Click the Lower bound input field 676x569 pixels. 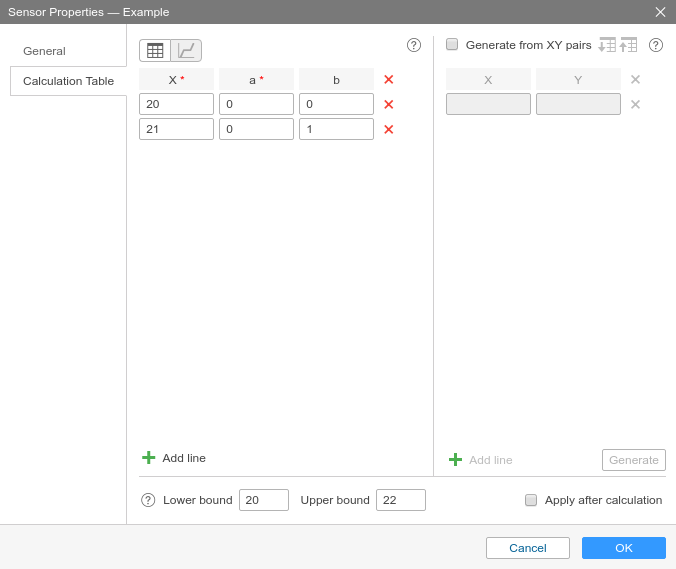(x=264, y=500)
